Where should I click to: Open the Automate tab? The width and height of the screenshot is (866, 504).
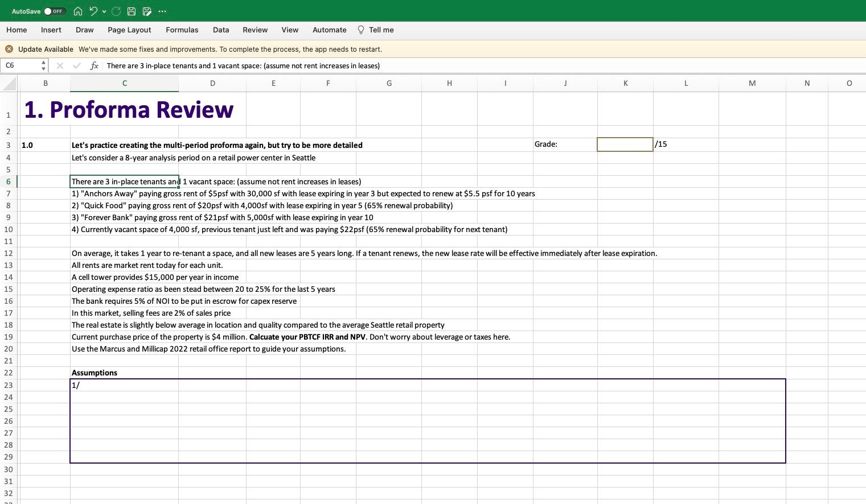(329, 30)
